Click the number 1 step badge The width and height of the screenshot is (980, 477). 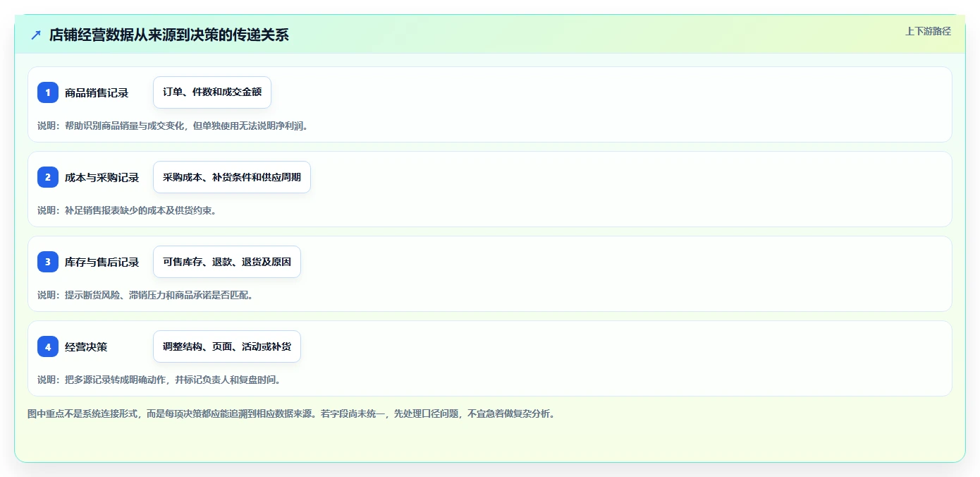tap(48, 92)
